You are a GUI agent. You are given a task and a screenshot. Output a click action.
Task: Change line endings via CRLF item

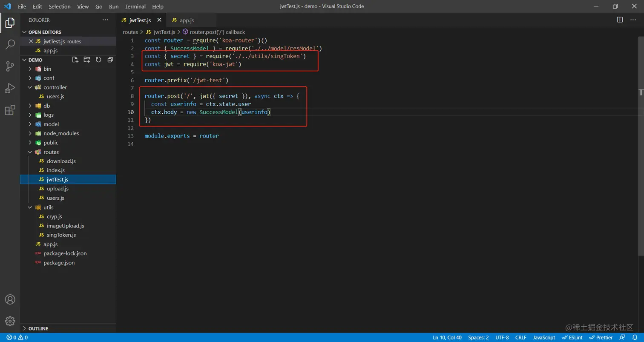[520, 337]
